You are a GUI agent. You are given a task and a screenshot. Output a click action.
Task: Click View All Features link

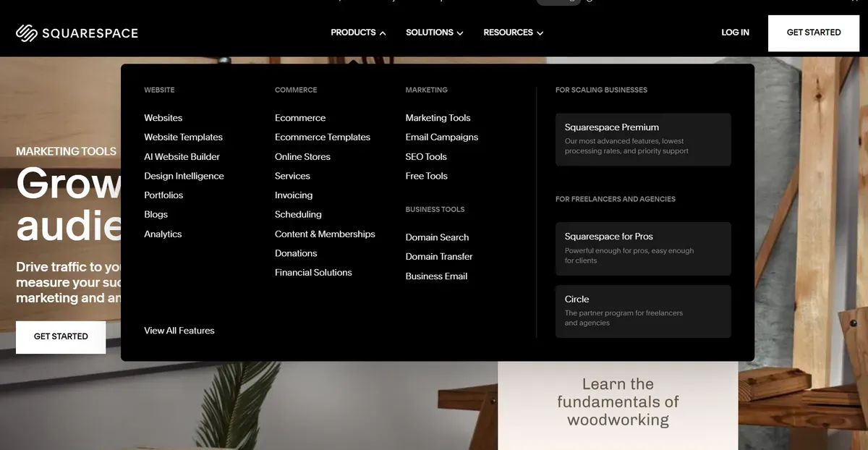coord(179,331)
